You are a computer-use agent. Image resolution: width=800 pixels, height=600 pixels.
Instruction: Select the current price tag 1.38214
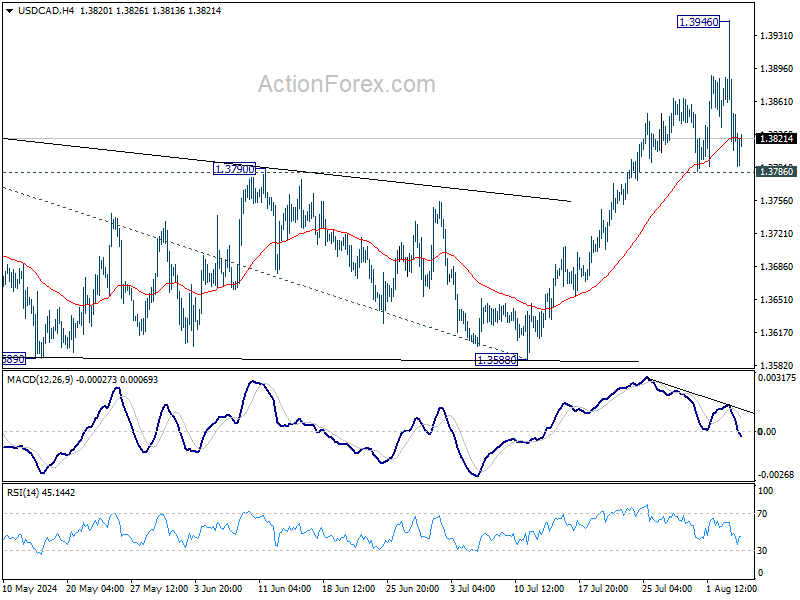(777, 138)
